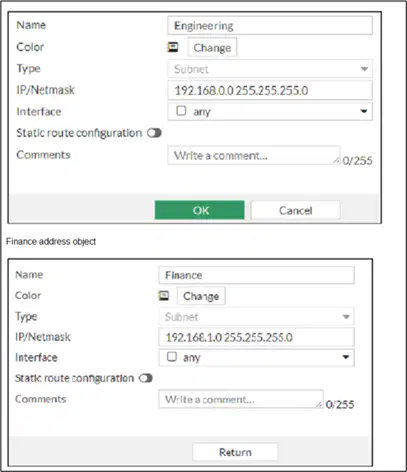Image resolution: width=407 pixels, height=472 pixels.
Task: Expand the Finance Interface dropdown arrow
Action: click(346, 357)
